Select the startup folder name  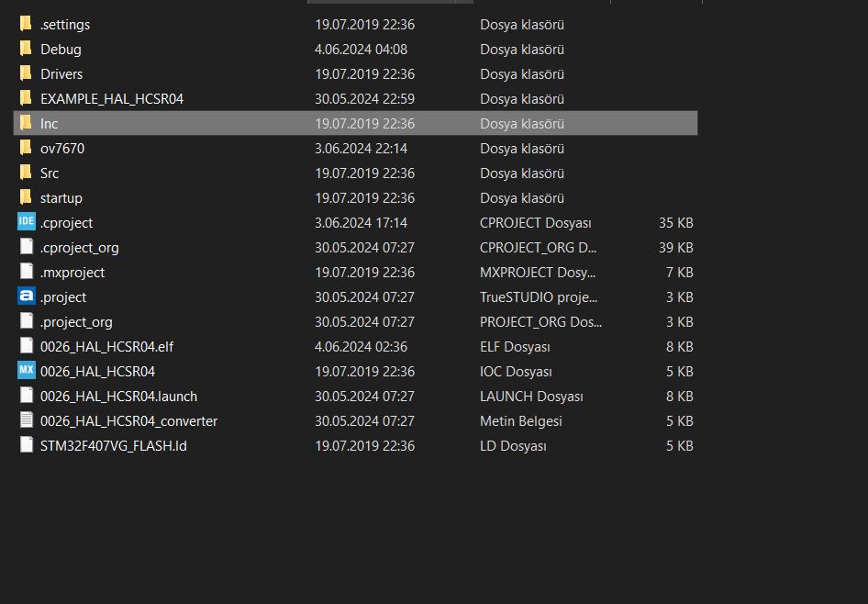tap(61, 197)
